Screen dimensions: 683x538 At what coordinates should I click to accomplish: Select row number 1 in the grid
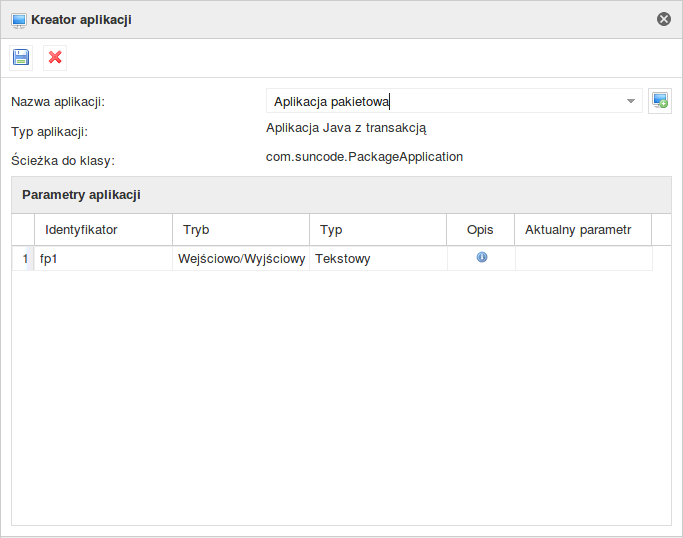[x=25, y=259]
